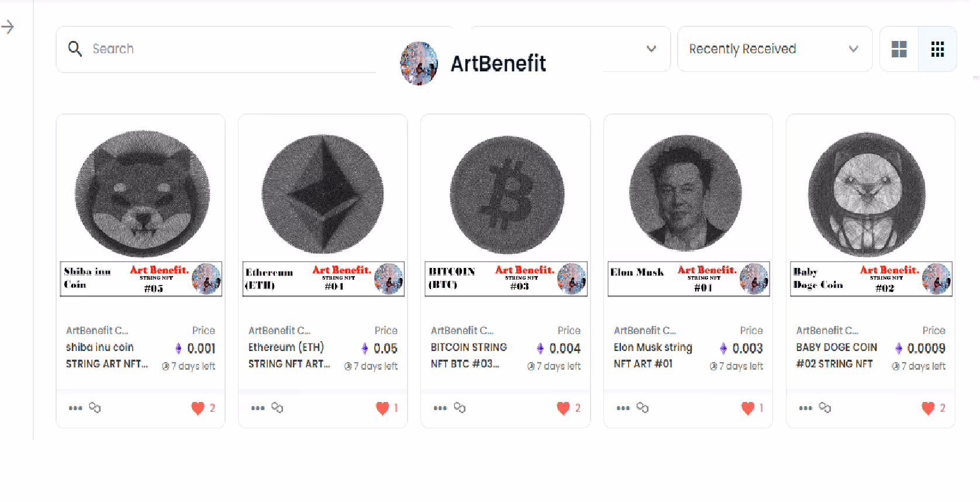Open the BITCOIN STRING NFT BTC #03 title
The image size is (980, 502).
pyautogui.click(x=468, y=355)
